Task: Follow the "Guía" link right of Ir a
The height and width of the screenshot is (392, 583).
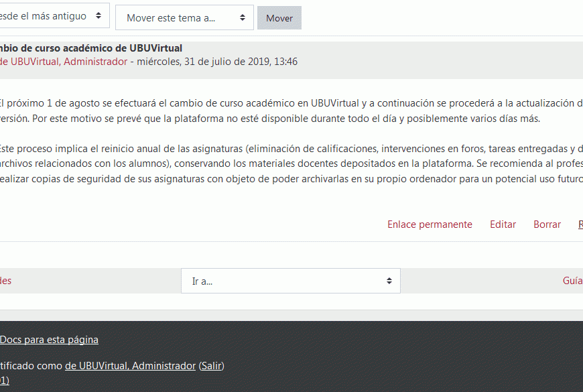Action: [572, 280]
